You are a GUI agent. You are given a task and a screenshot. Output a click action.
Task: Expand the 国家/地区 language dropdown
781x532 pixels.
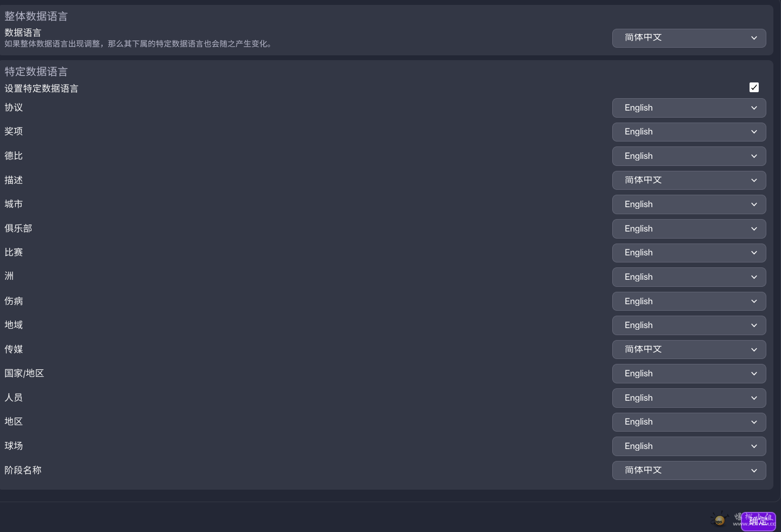(x=689, y=374)
